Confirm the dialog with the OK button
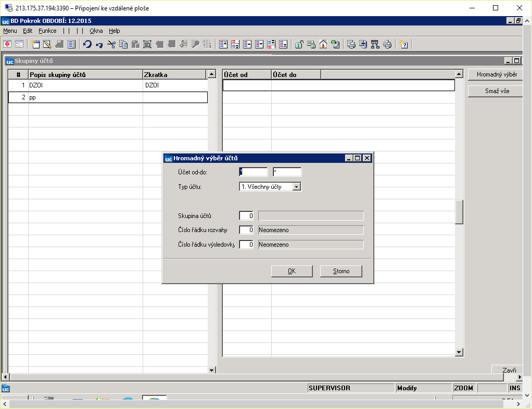The width and height of the screenshot is (532, 409). pos(292,271)
